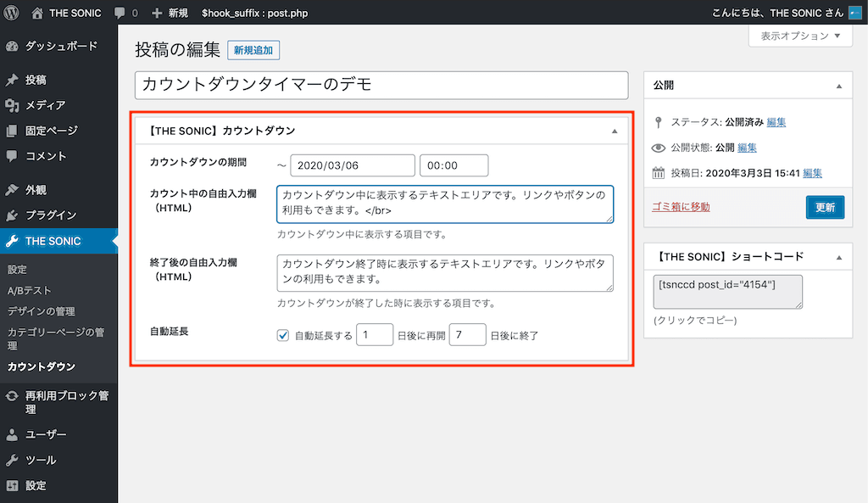The width and height of the screenshot is (868, 503).
Task: Click the key icon beside ステータス
Action: tap(658, 122)
